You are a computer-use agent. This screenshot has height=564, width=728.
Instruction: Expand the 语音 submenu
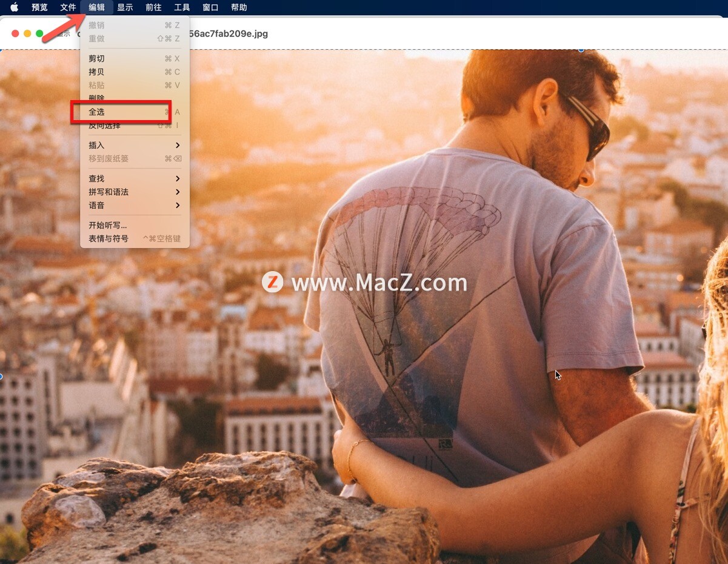pos(135,205)
